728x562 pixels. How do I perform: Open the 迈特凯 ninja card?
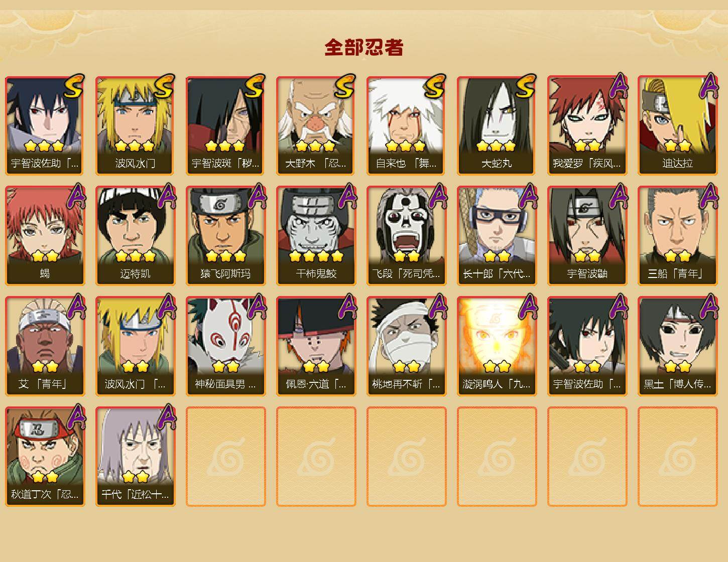pyautogui.click(x=135, y=236)
